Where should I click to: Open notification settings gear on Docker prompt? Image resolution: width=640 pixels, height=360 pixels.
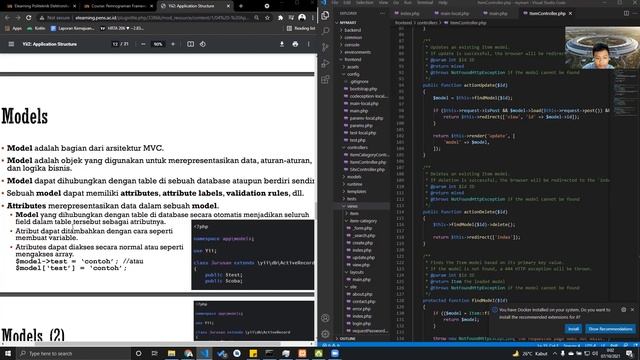[623, 310]
